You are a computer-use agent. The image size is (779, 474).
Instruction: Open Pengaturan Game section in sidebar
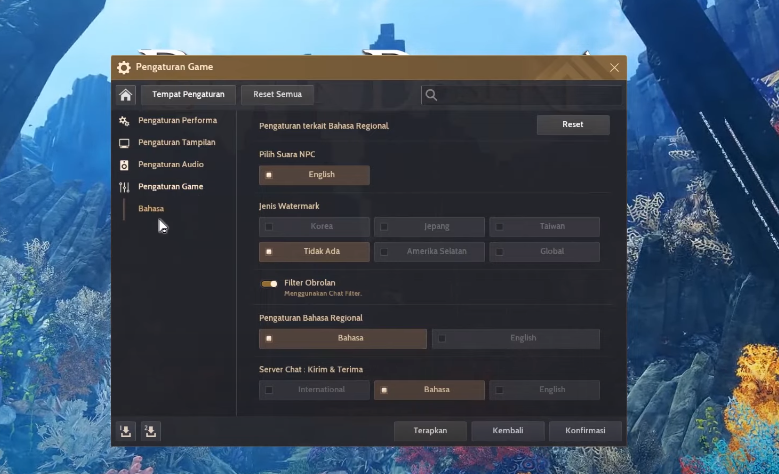(170, 186)
